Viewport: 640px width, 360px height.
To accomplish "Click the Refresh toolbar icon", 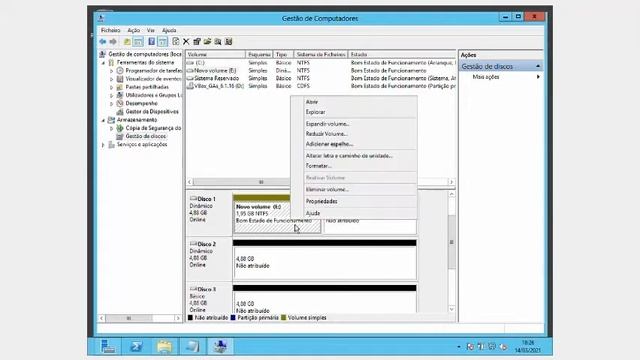I will [x=176, y=42].
